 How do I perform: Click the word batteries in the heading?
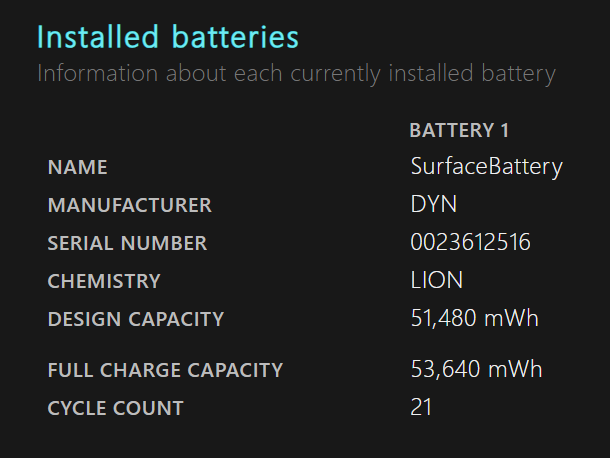[235, 37]
